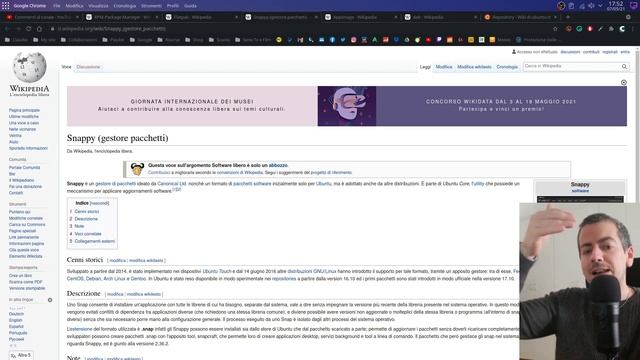Reload the page with the refresh icon
The height and width of the screenshot is (360, 640).
coord(29,29)
